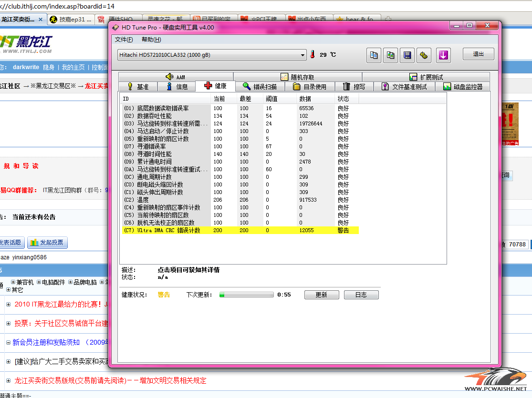Click the 最差 column header
This screenshot has width=532, height=398.
coord(250,99)
